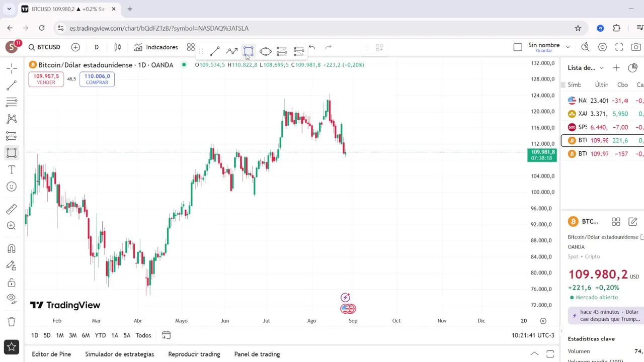Open the layout setup square icon
This screenshot has height=362, width=644.
tap(518, 47)
